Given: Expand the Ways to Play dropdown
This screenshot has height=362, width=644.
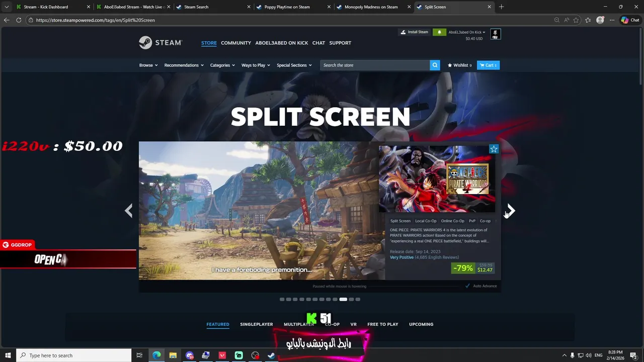Looking at the screenshot, I should (256, 65).
